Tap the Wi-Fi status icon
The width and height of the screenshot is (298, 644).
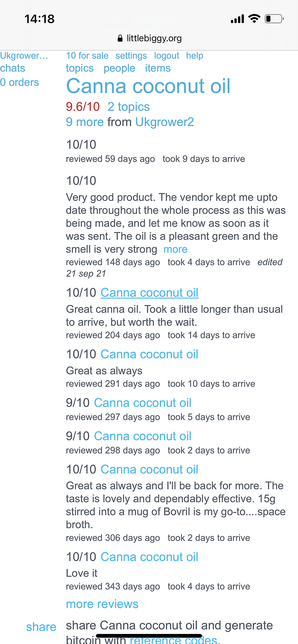click(254, 19)
